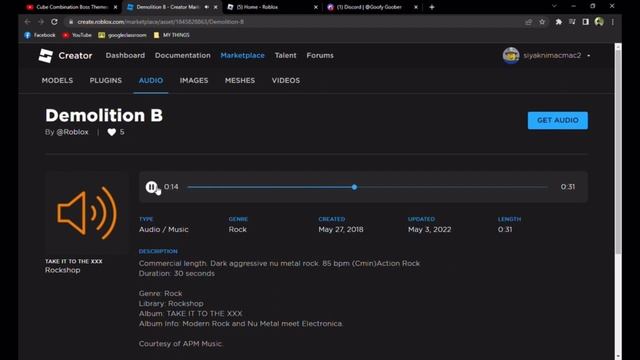Viewport: 640px width, 360px height.
Task: Switch to the MESHES tab
Action: click(x=240, y=80)
